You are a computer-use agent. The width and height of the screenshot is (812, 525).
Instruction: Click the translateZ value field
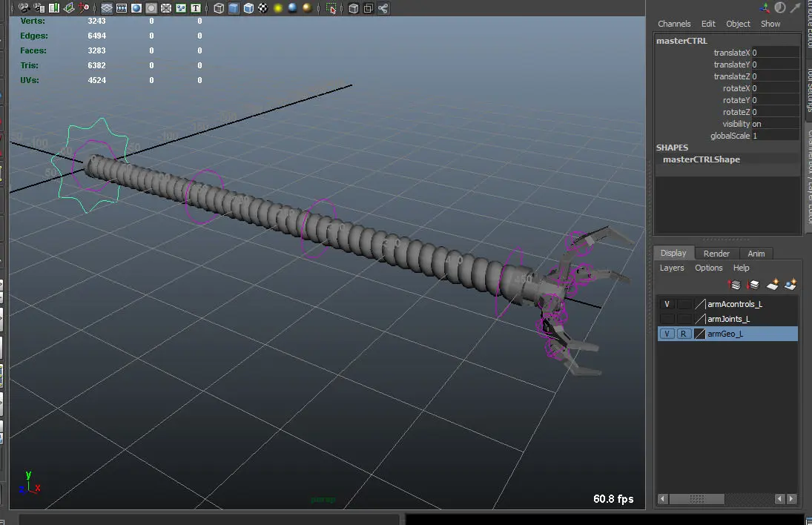pos(775,76)
